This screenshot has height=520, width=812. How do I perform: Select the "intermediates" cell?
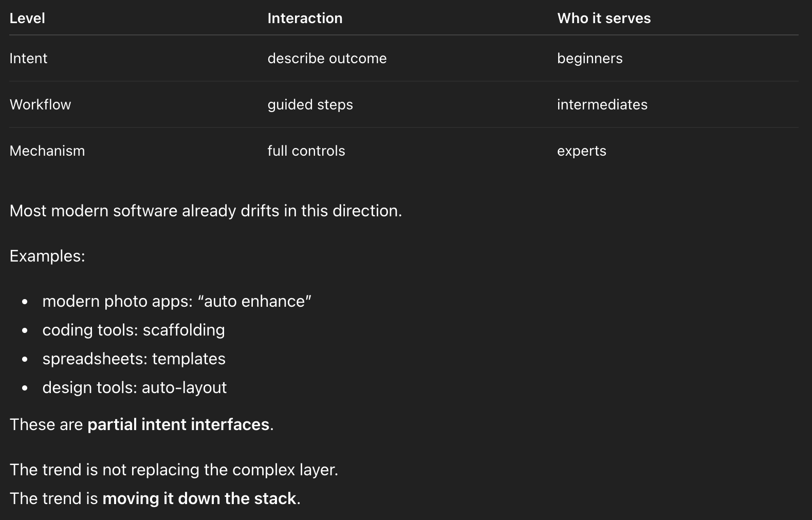click(x=602, y=105)
